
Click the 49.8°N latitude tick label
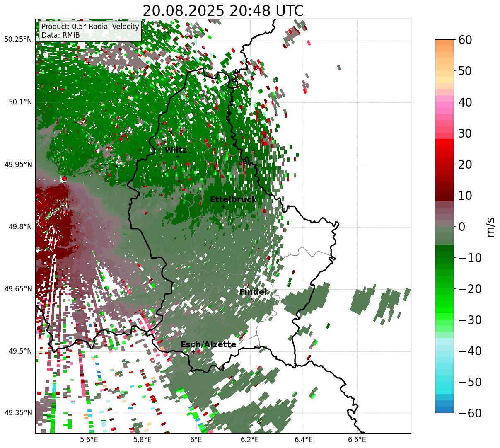coord(19,227)
